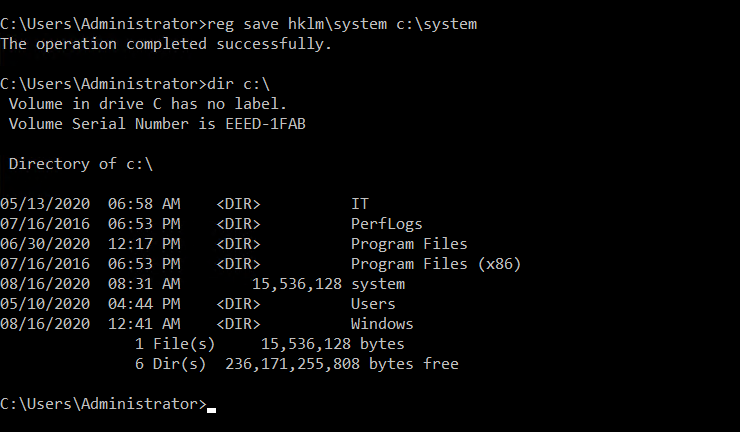The height and width of the screenshot is (432, 740).
Task: Click the system file name in listing
Action: 378,284
